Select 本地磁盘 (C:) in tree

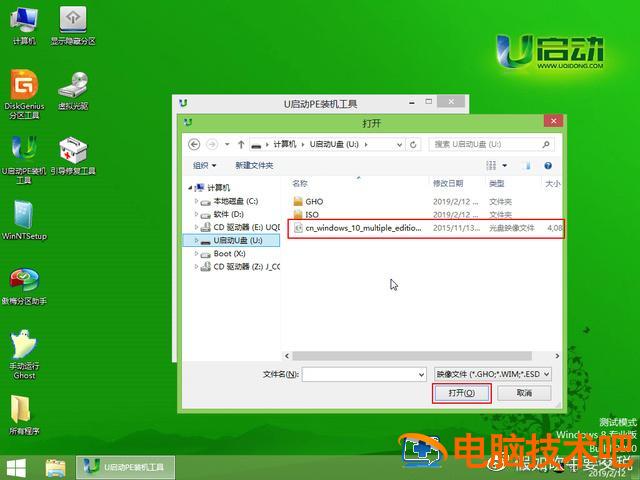[x=236, y=201]
